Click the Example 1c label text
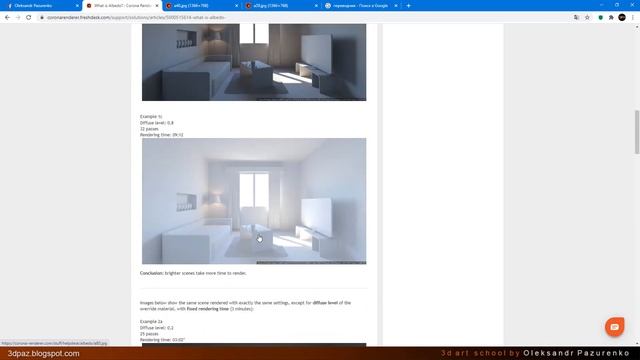The width and height of the screenshot is (640, 360). click(x=151, y=117)
